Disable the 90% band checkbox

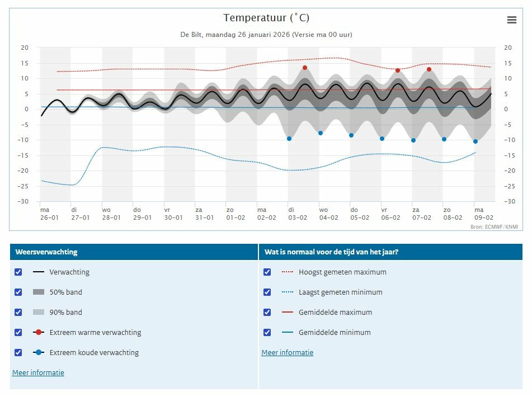(x=18, y=312)
